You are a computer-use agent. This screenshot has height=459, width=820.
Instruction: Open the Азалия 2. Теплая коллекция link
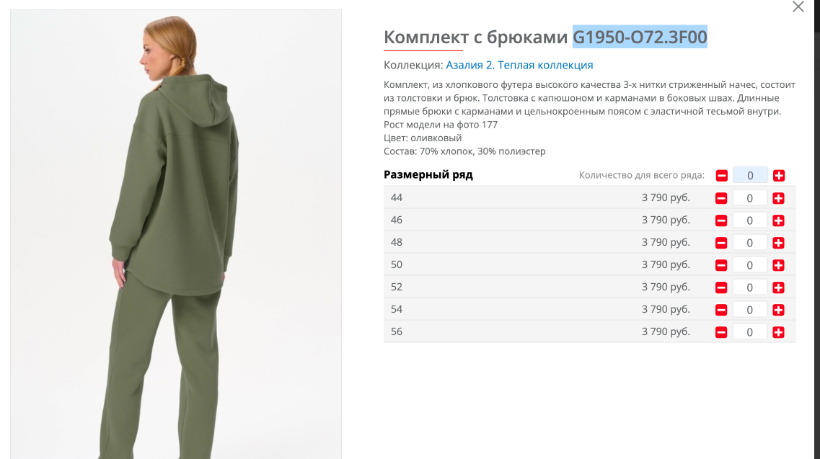(x=519, y=65)
